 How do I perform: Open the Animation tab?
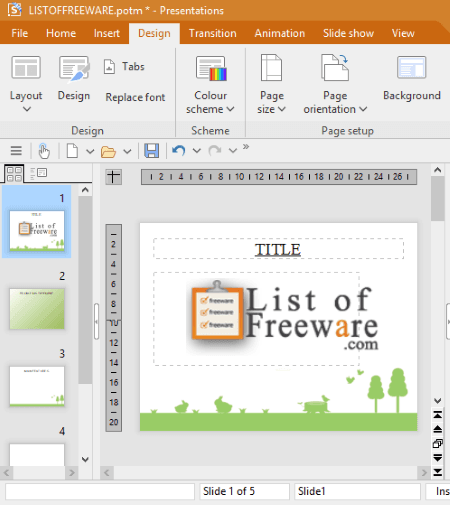(280, 33)
